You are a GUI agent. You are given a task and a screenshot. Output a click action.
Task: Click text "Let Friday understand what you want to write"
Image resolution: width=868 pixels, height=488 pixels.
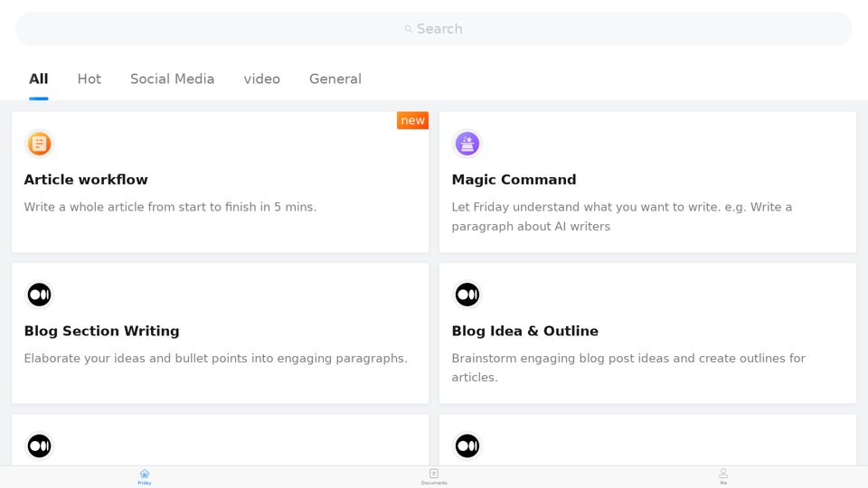585,207
